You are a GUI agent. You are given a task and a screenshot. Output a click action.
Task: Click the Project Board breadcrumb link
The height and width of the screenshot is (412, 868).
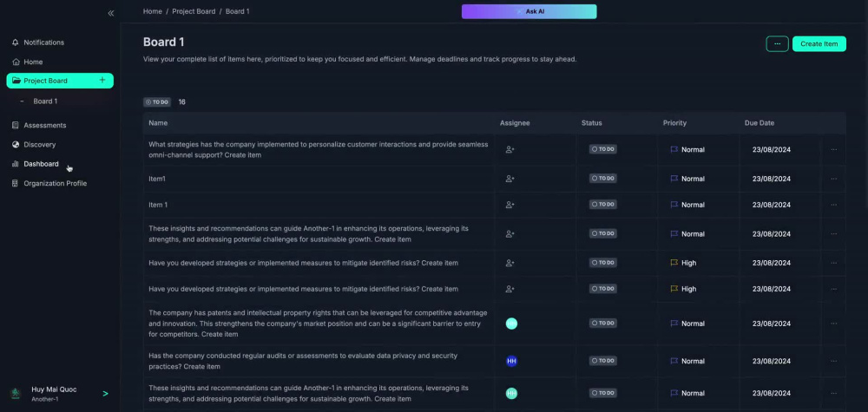point(194,11)
